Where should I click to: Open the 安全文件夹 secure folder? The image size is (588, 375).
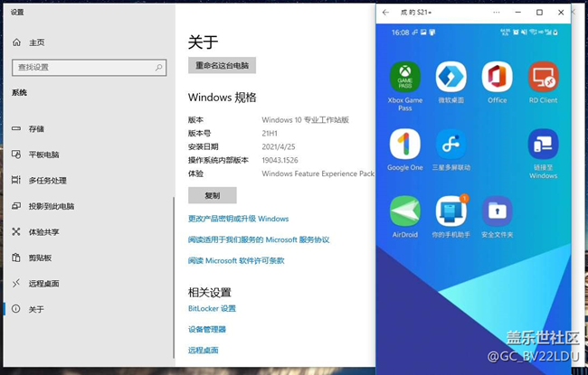[497, 211]
